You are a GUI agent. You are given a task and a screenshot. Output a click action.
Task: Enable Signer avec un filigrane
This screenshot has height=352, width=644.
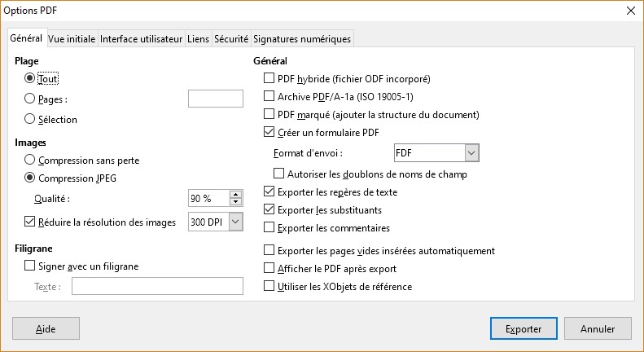pos(31,266)
